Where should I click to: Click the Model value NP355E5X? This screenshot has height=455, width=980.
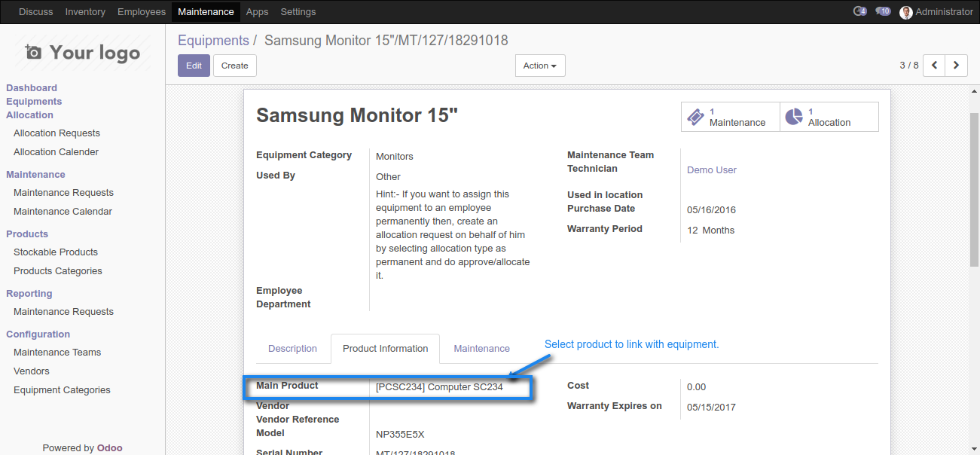(400, 435)
